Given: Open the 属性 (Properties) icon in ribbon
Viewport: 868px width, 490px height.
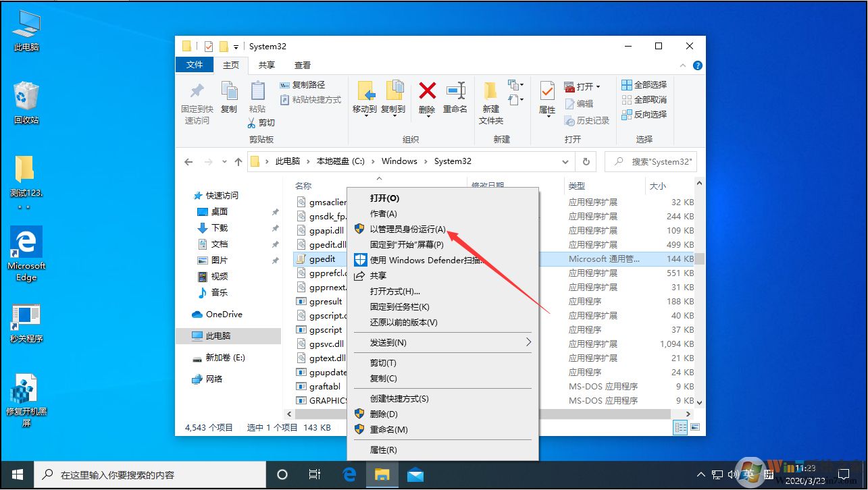Looking at the screenshot, I should (546, 94).
